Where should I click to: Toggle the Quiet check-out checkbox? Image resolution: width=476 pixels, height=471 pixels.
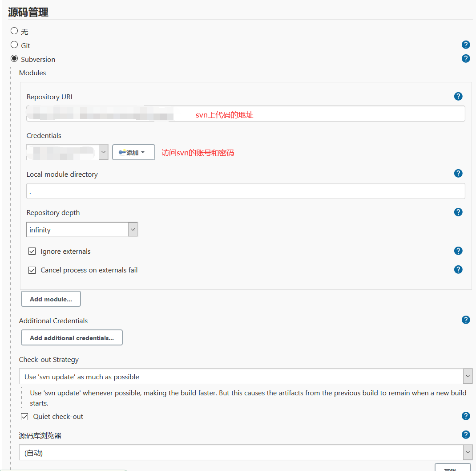pyautogui.click(x=24, y=416)
